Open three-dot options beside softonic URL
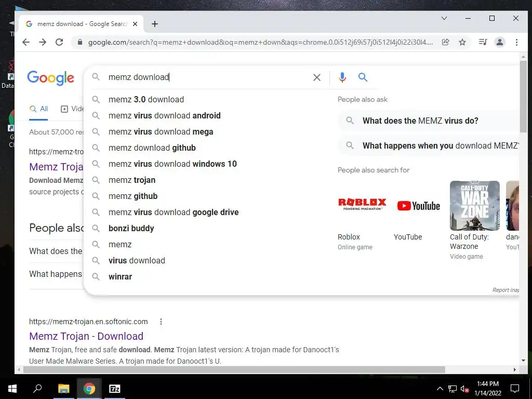Image resolution: width=532 pixels, height=399 pixels. (161, 322)
